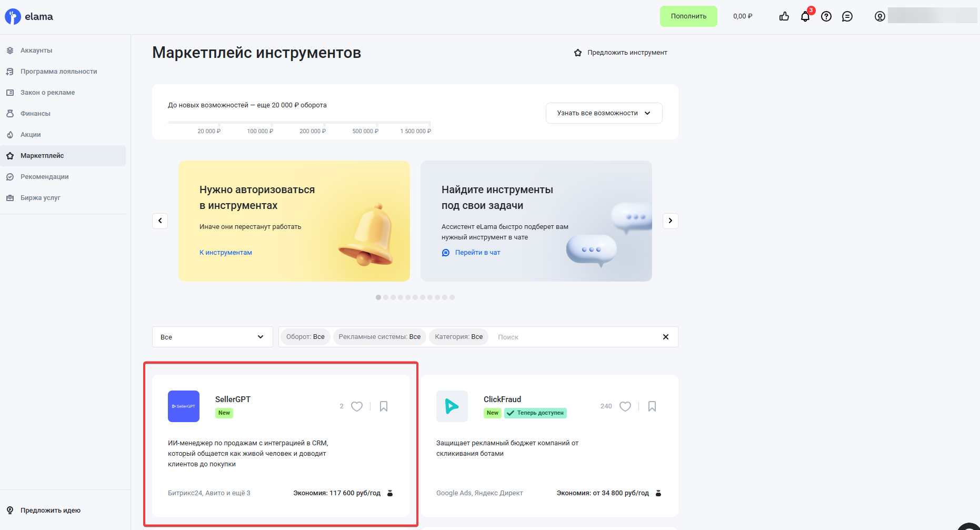980x530 pixels.
Task: Open the profile account icon
Action: tap(879, 16)
